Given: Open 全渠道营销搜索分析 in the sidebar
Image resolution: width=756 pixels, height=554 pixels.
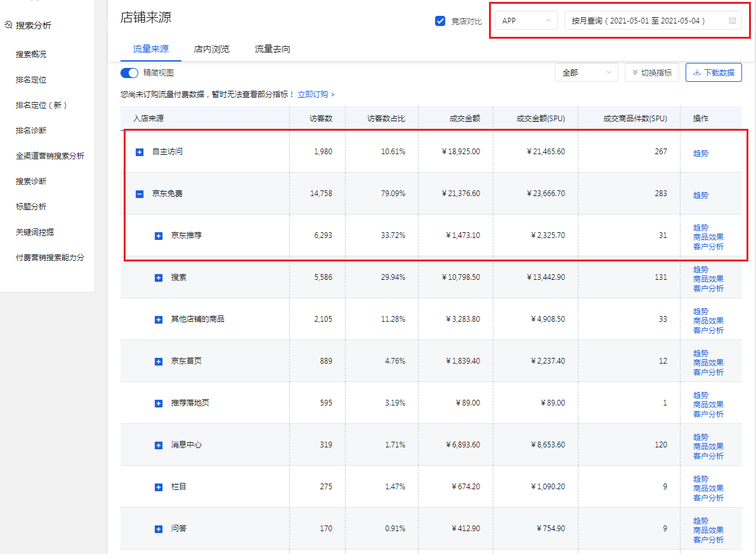Looking at the screenshot, I should (x=49, y=156).
